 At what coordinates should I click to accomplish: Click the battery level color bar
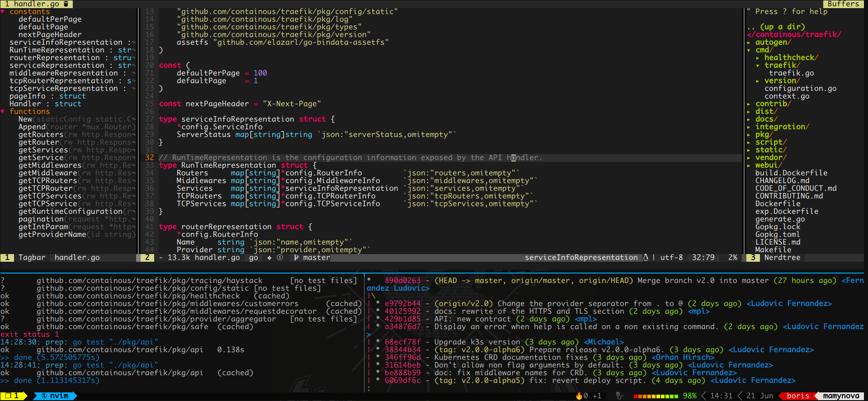pos(656,396)
